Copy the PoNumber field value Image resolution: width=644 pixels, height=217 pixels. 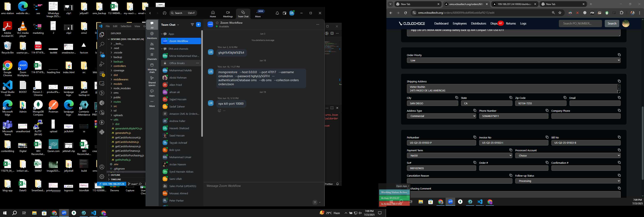point(475,137)
